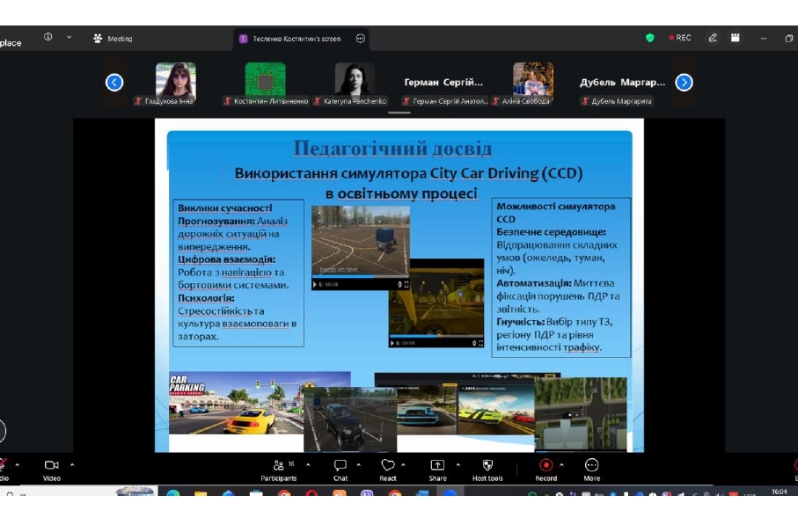The width and height of the screenshot is (798, 532).
Task: Play the night driving video on slide
Action: tap(392, 343)
